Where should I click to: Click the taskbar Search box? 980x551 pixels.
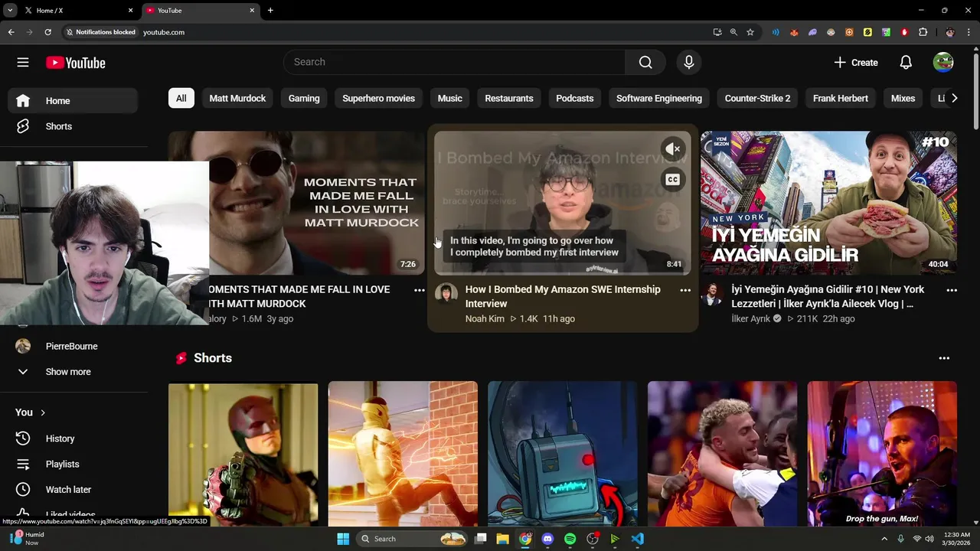(413, 539)
